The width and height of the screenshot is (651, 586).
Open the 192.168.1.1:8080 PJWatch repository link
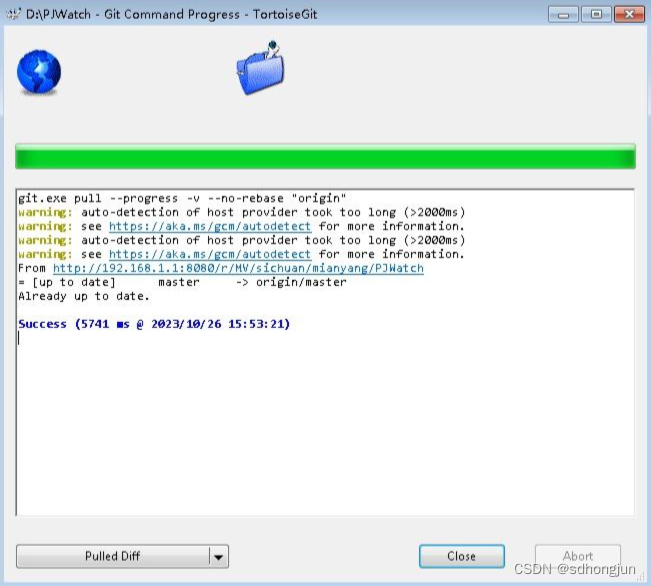(x=238, y=268)
